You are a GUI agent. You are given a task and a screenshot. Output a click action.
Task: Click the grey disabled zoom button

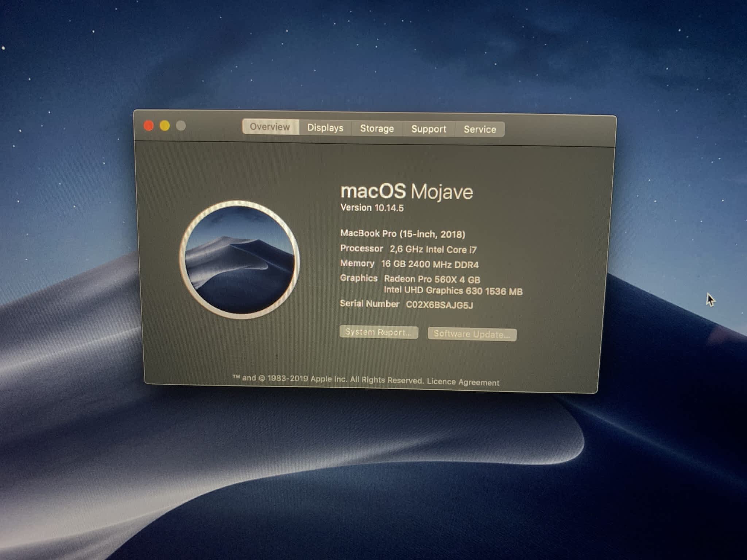click(181, 126)
